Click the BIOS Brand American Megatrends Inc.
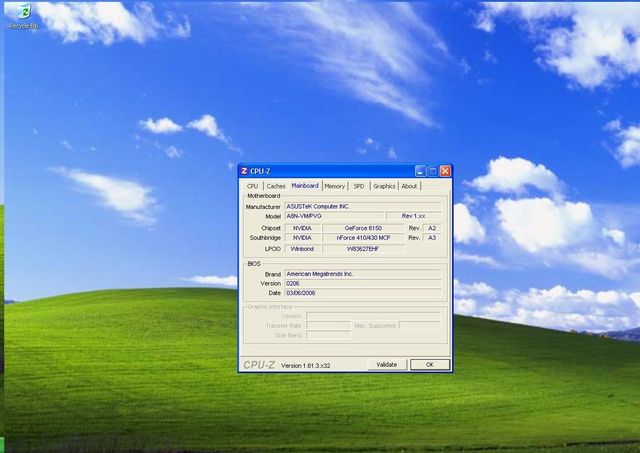 pos(362,274)
